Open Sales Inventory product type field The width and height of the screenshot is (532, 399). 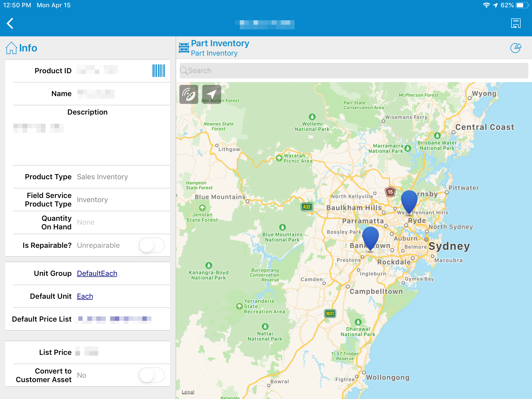click(x=102, y=177)
